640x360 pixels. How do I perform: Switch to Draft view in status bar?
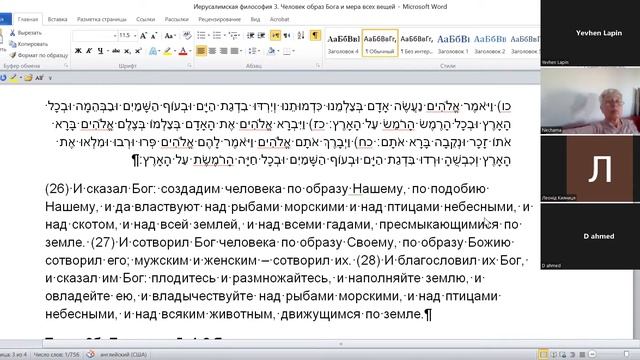pyautogui.click(x=582, y=355)
